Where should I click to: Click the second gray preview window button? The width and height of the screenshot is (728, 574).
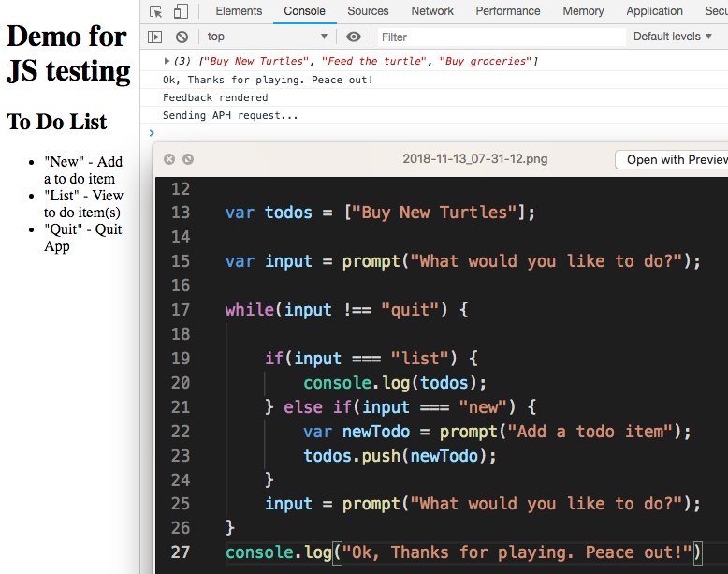[x=188, y=159]
